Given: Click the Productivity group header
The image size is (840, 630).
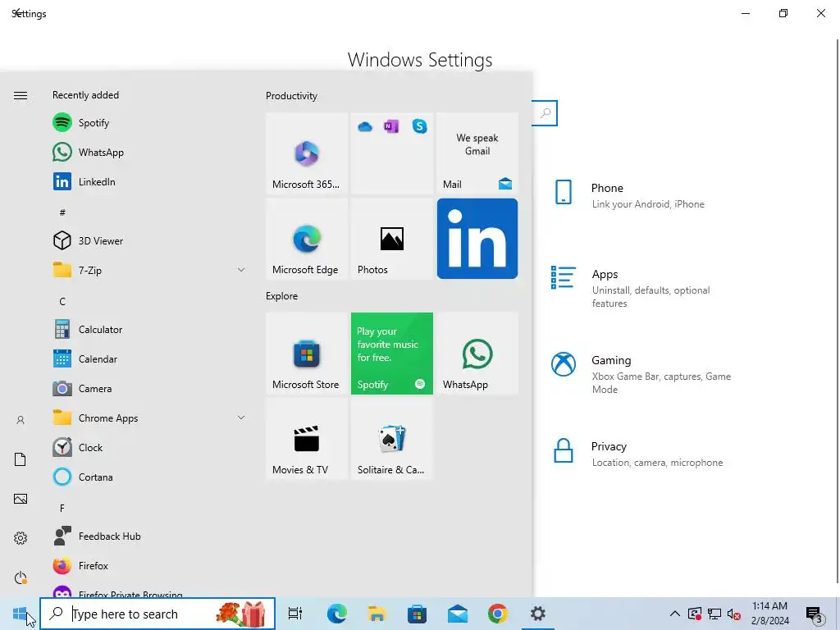Looking at the screenshot, I should click(x=291, y=96).
